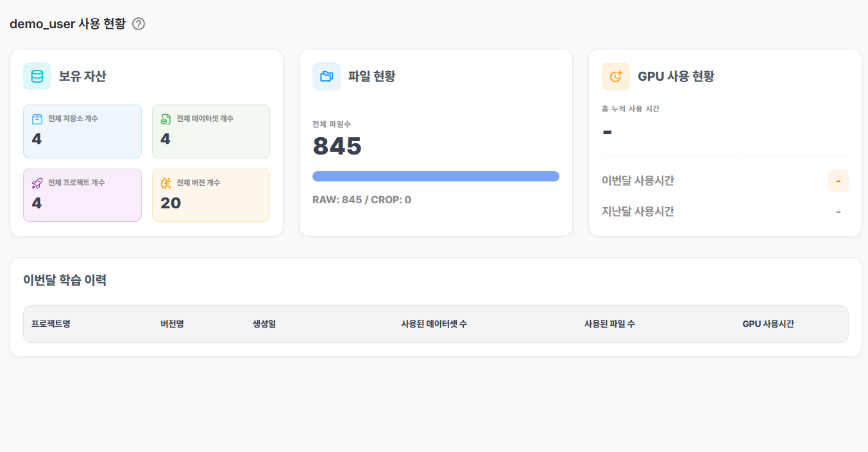The height and width of the screenshot is (452, 868).
Task: Click the version icon in 전체 버전 개수
Action: point(166,183)
